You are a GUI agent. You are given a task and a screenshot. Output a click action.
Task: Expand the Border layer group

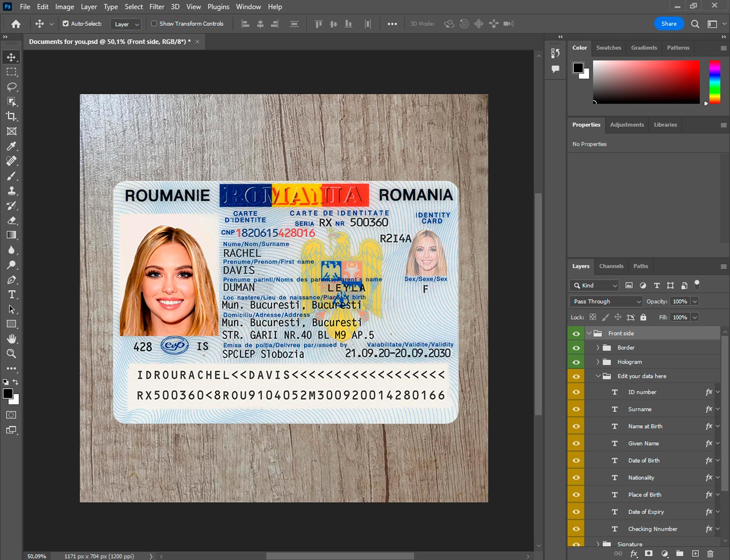click(x=598, y=348)
